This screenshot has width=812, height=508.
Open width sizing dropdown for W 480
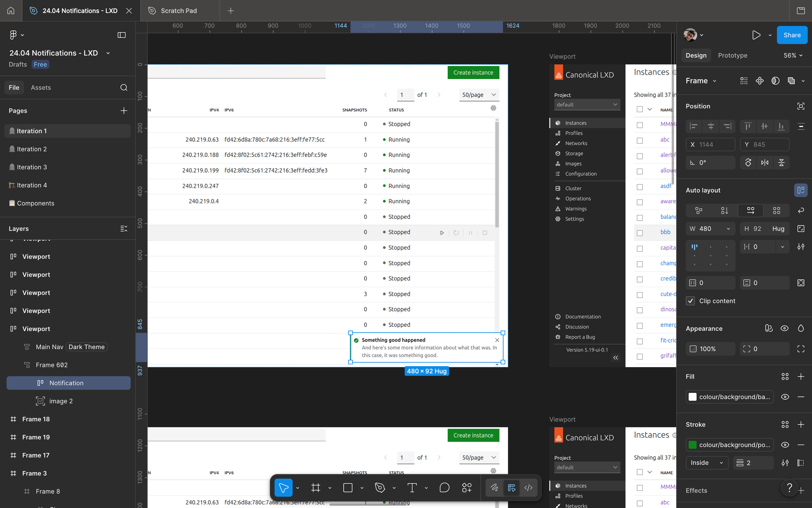728,229
